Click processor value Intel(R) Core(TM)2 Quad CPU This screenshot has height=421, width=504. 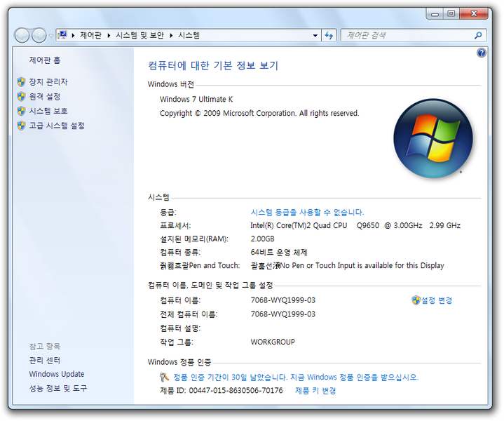pos(355,225)
